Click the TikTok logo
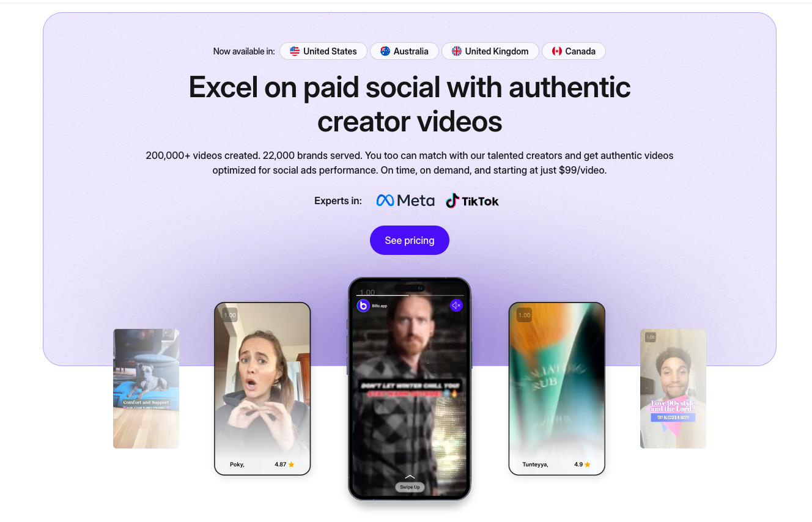This screenshot has height=522, width=812. point(472,200)
